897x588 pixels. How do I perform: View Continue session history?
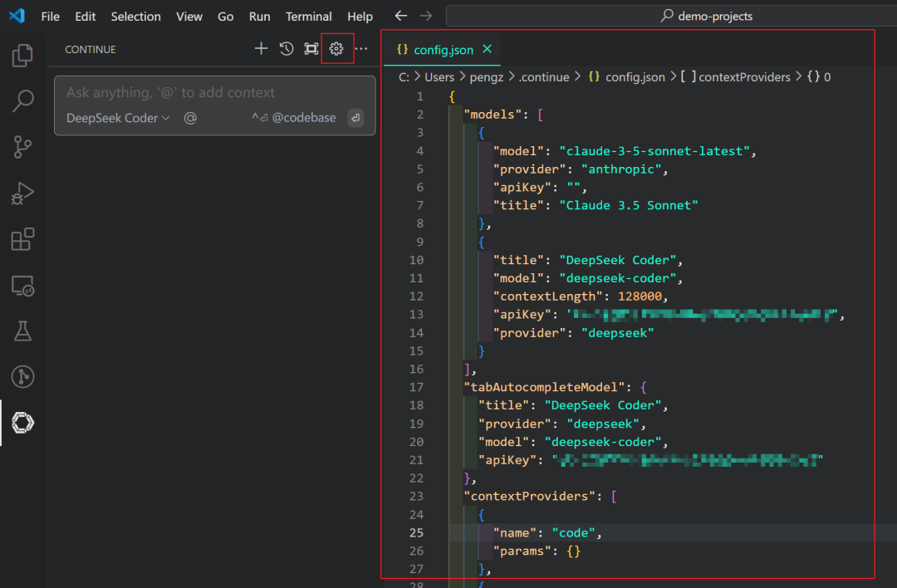287,49
